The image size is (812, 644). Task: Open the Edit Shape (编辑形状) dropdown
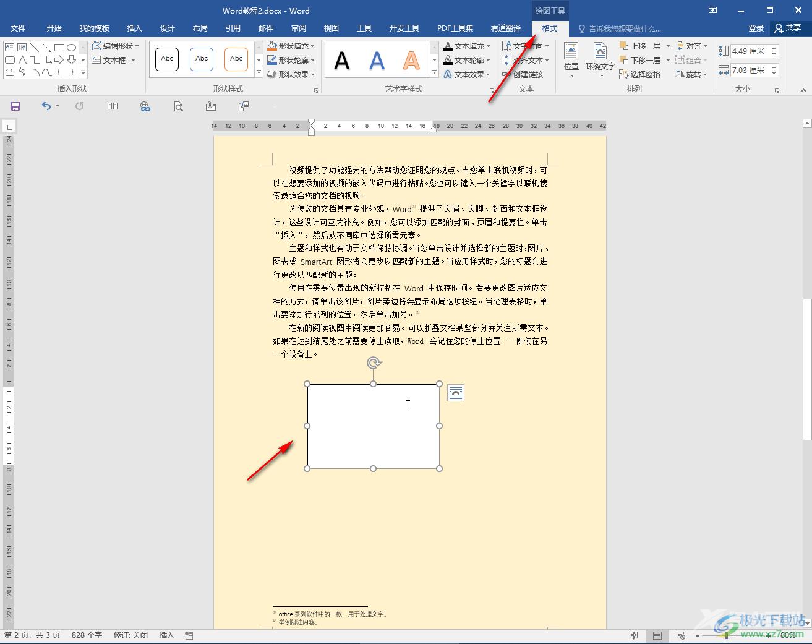click(x=115, y=46)
